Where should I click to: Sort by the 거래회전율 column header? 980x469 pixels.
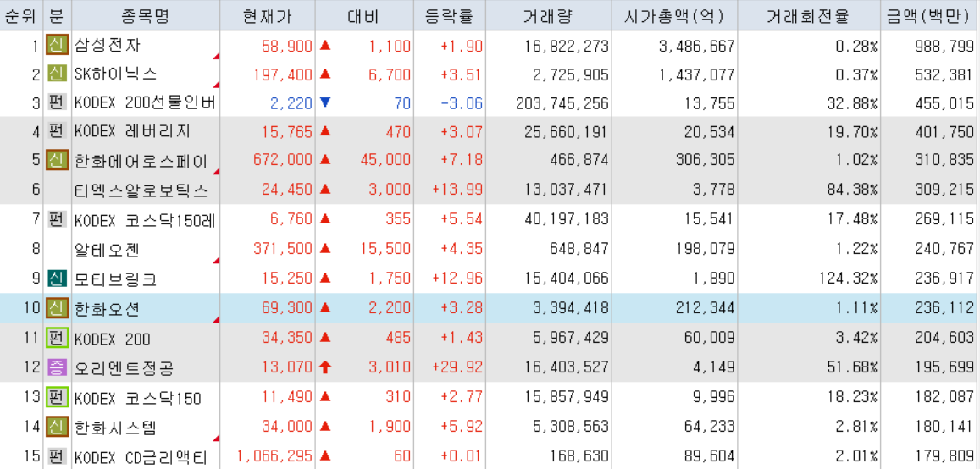pyautogui.click(x=808, y=15)
